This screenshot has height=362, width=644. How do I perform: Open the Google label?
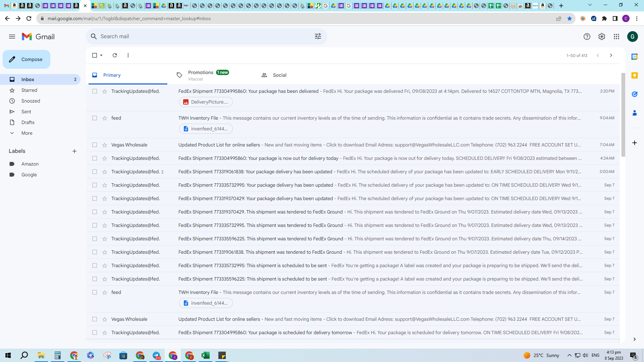pyautogui.click(x=40, y=175)
